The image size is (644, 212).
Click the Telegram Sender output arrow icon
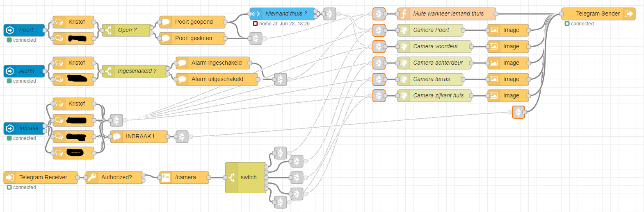click(629, 14)
